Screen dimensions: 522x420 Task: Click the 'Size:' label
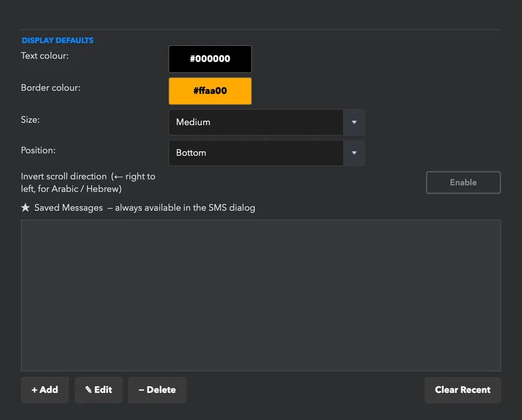[x=30, y=119]
